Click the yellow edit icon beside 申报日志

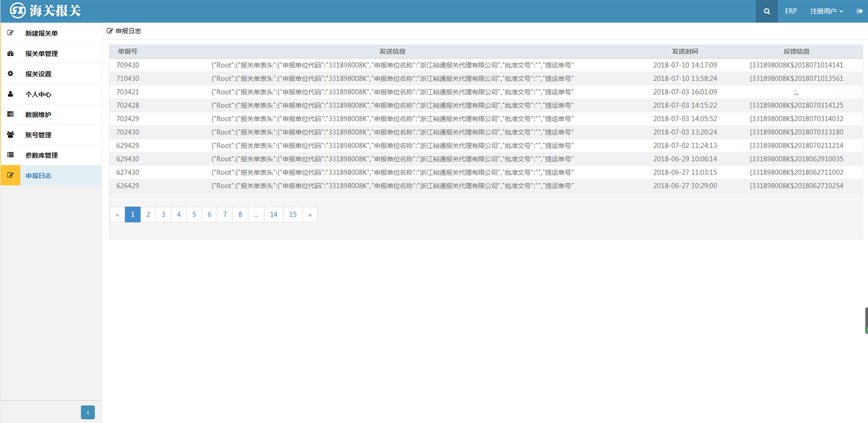tap(10, 176)
